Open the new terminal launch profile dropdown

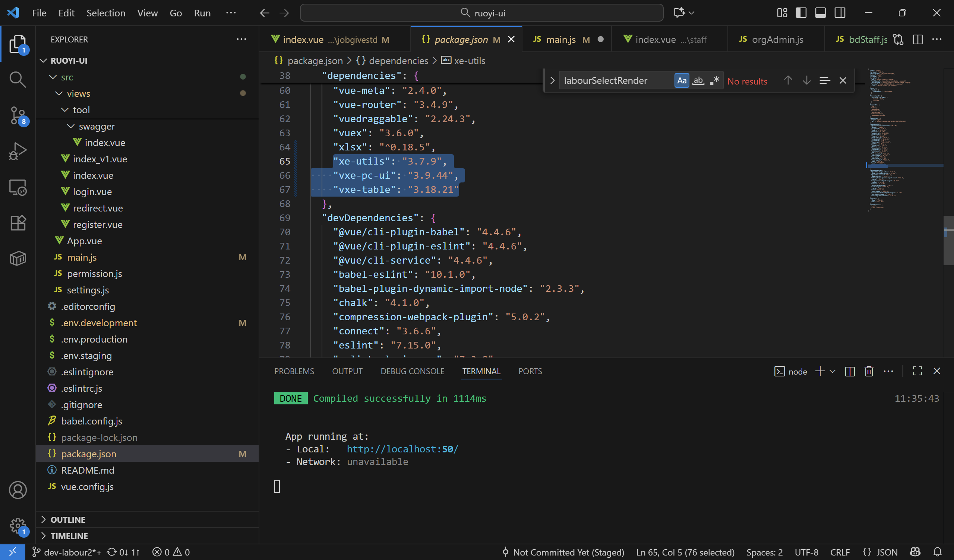pyautogui.click(x=833, y=371)
